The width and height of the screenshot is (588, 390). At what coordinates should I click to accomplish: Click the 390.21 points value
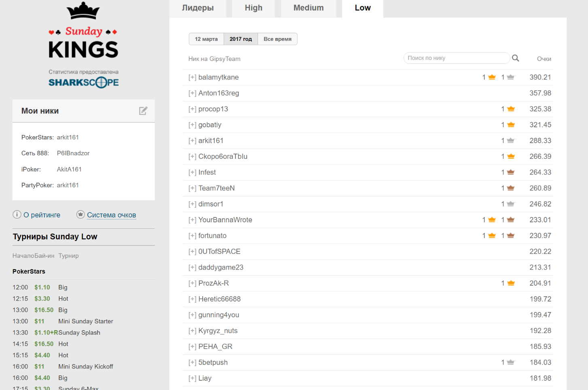[540, 77]
